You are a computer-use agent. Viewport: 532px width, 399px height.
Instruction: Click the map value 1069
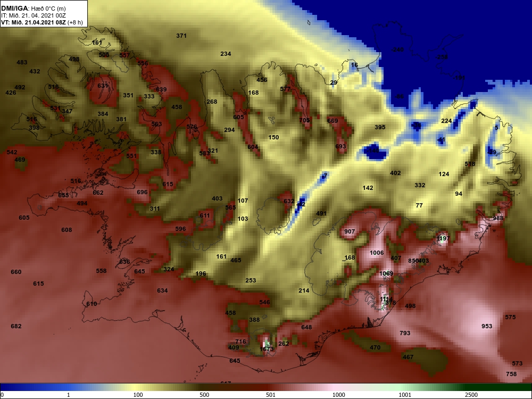(386, 273)
